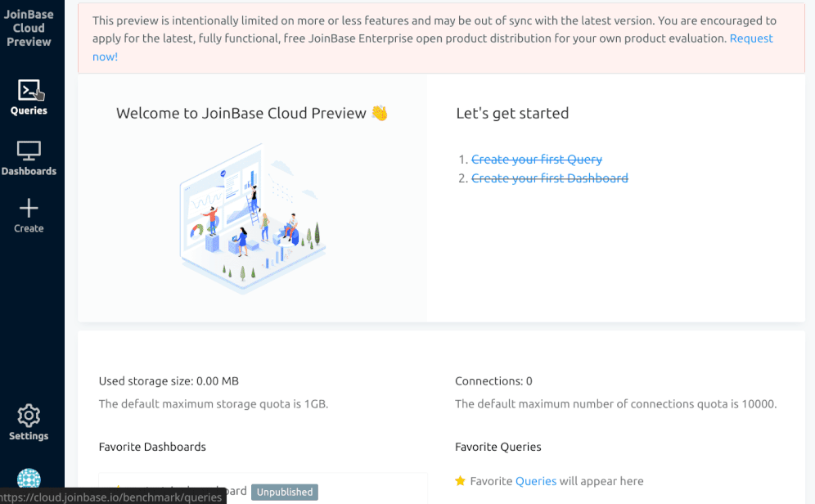
Task: Click the star next to favorite Queries text
Action: tap(460, 481)
